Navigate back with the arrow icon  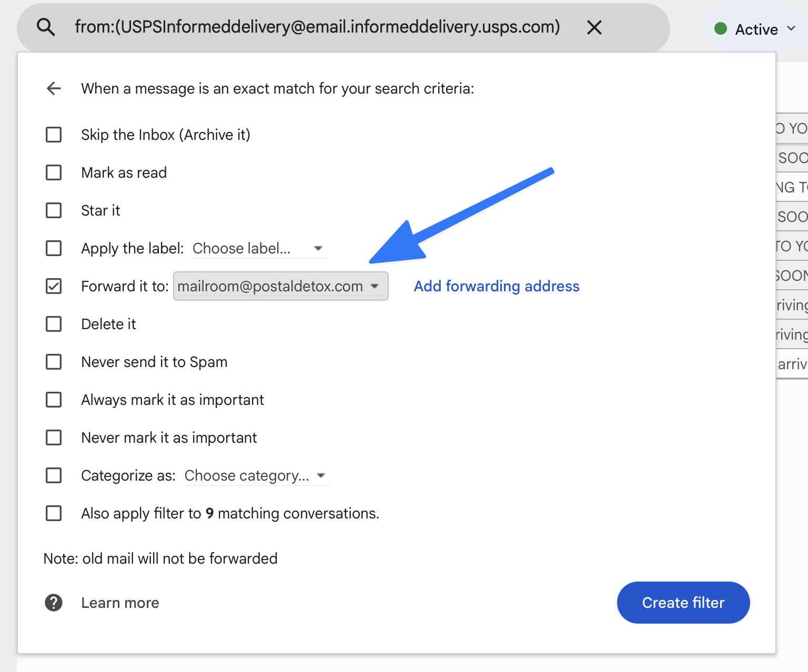(53, 88)
